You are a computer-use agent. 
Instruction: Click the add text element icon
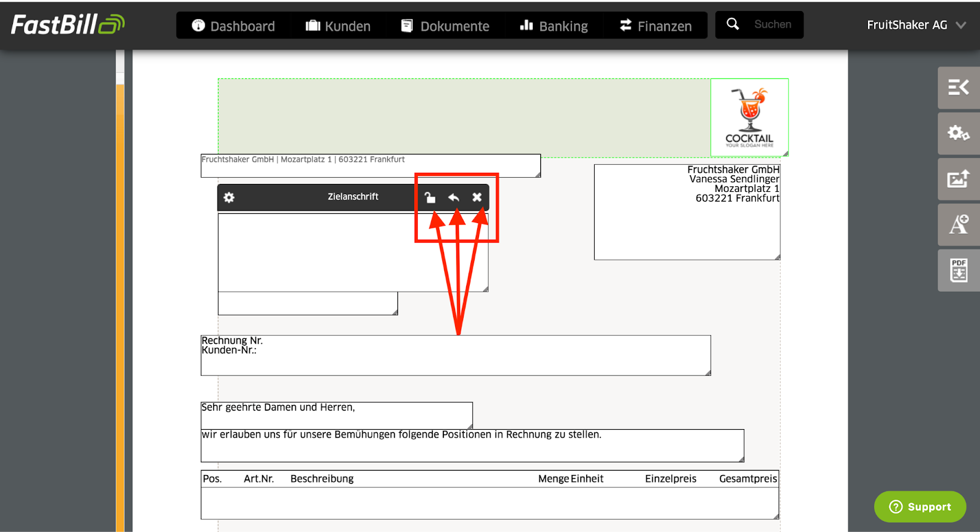tap(959, 224)
